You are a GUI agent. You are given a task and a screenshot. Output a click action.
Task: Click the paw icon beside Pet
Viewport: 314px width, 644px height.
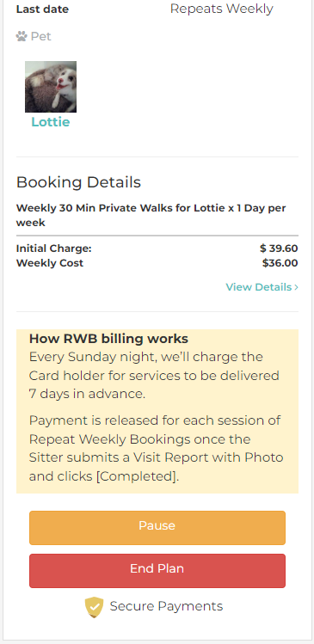coord(22,37)
